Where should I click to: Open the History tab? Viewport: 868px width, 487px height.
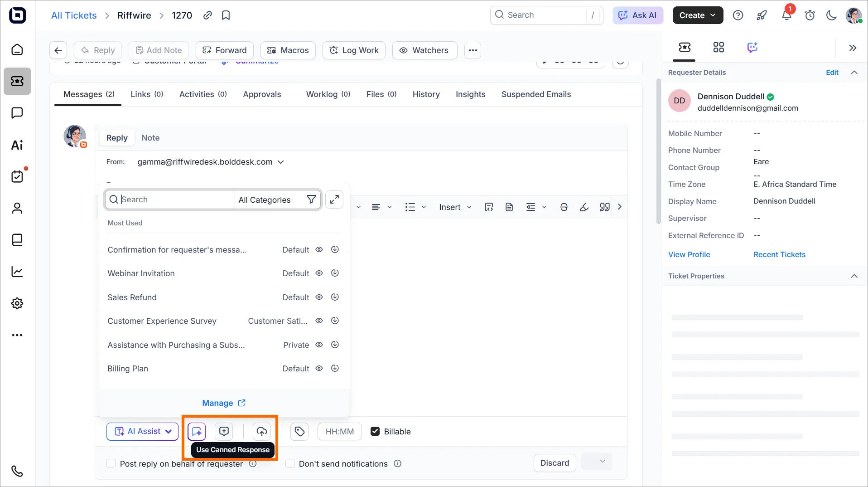[x=426, y=94]
